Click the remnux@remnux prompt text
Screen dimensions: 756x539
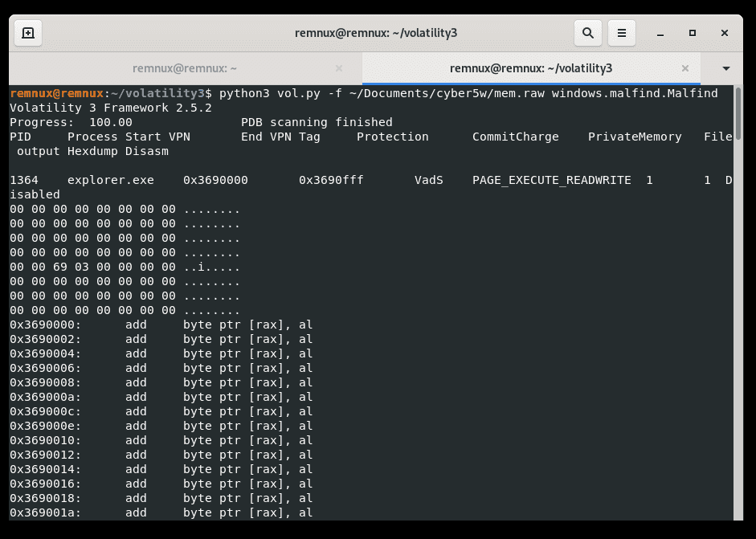(x=57, y=93)
